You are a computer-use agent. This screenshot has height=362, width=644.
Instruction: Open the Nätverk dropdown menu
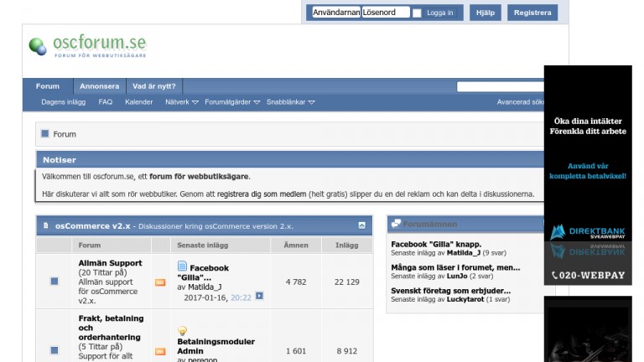(181, 102)
